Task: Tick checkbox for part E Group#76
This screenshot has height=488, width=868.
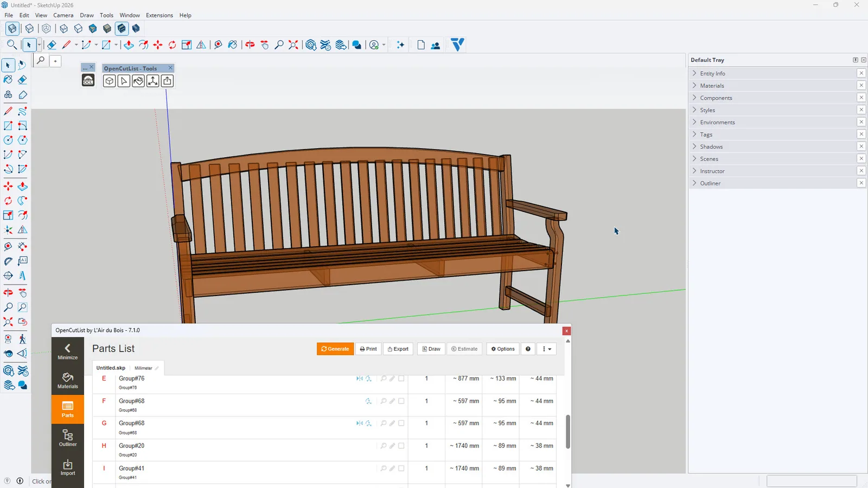Action: point(401,378)
